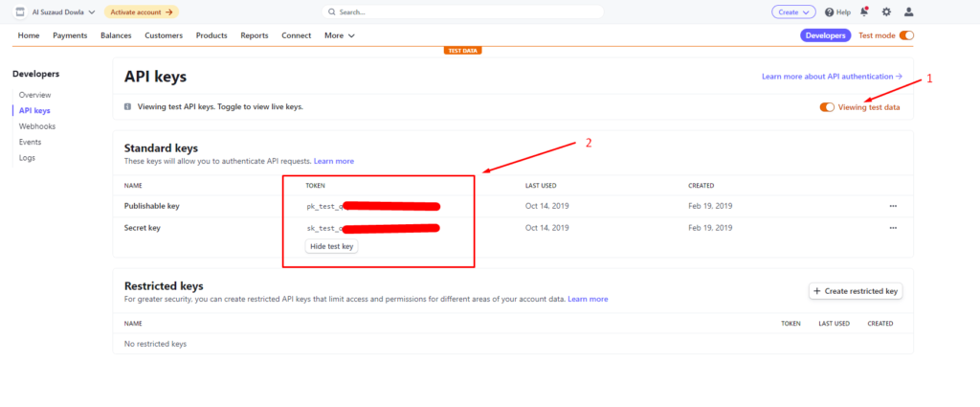Image resolution: width=980 pixels, height=407 pixels.
Task: Click info icon beside viewing test keys
Action: 128,107
